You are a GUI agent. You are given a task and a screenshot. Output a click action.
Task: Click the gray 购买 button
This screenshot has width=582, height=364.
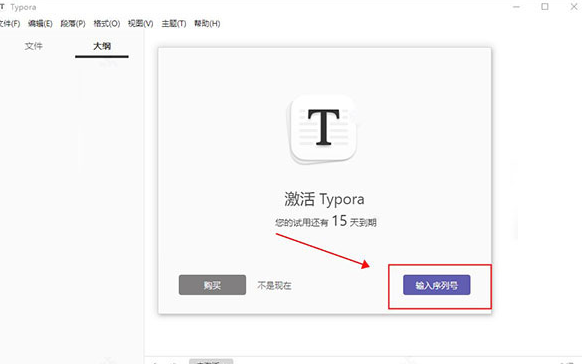click(212, 285)
